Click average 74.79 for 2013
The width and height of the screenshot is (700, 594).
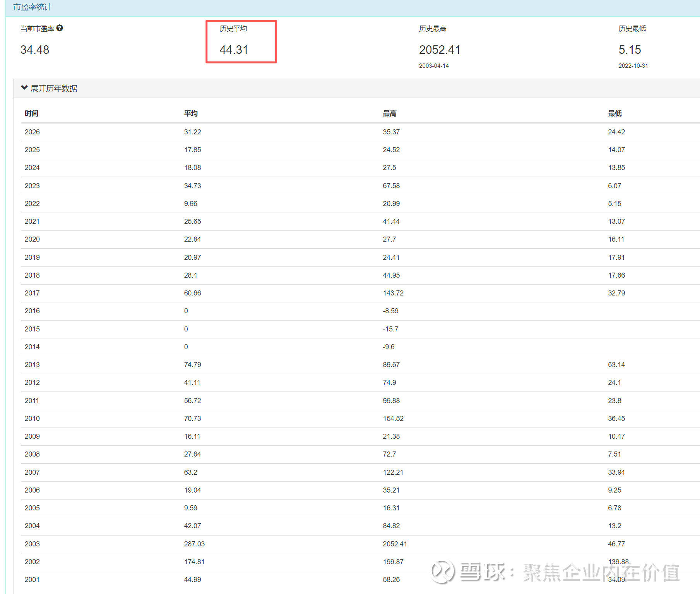(193, 365)
